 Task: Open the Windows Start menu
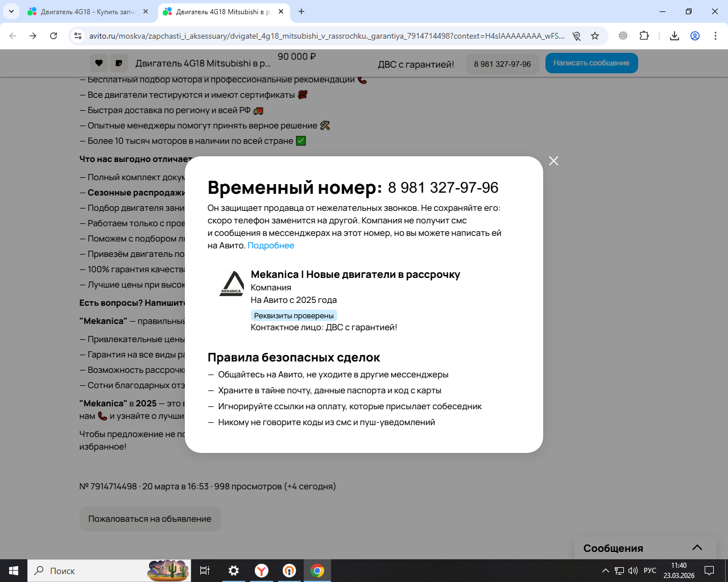click(14, 571)
